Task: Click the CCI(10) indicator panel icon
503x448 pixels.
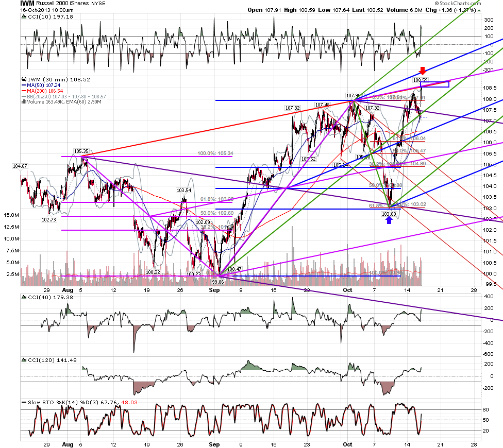Action: tap(24, 16)
